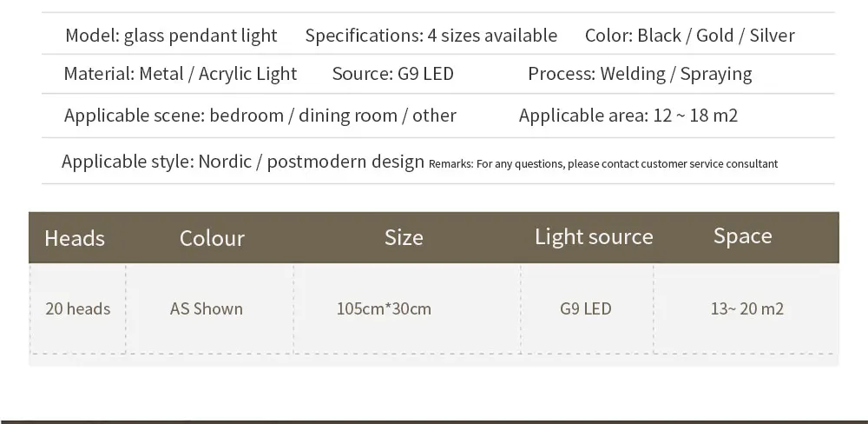Click the AS Shown colour cell
The height and width of the screenshot is (424, 868).
click(207, 308)
